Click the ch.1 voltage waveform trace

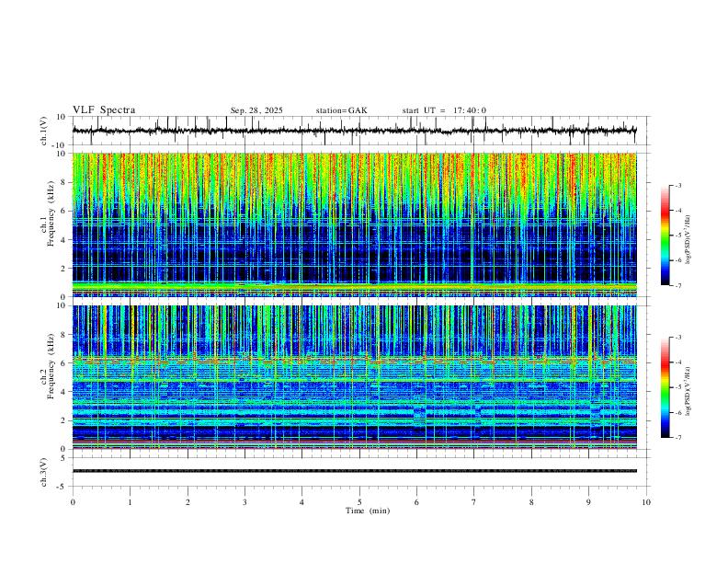click(354, 131)
